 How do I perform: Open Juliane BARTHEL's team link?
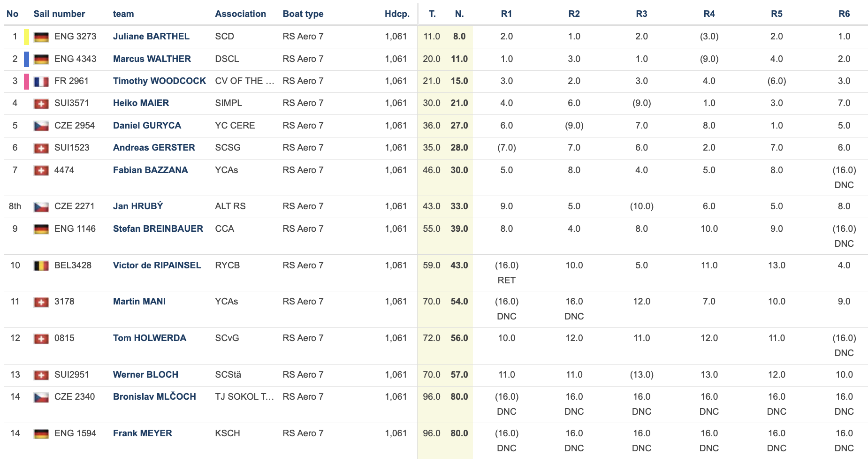point(151,37)
